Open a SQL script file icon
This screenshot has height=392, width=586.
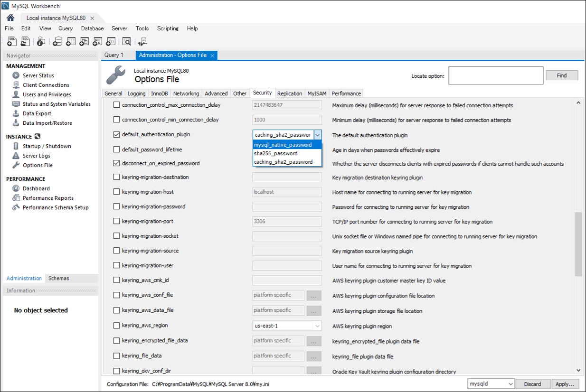click(26, 42)
